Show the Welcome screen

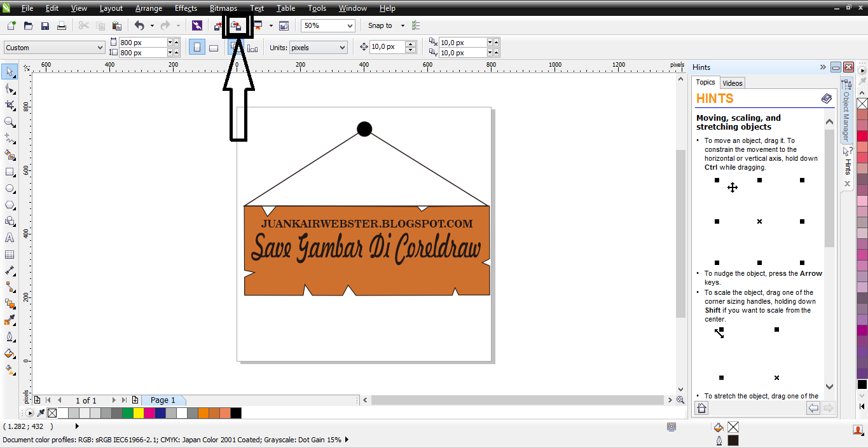(284, 25)
